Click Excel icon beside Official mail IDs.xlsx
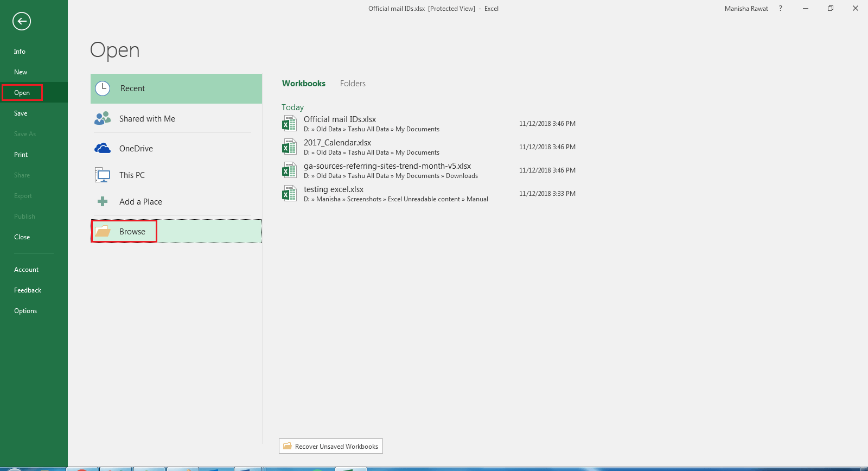This screenshot has height=471, width=868. click(x=289, y=124)
